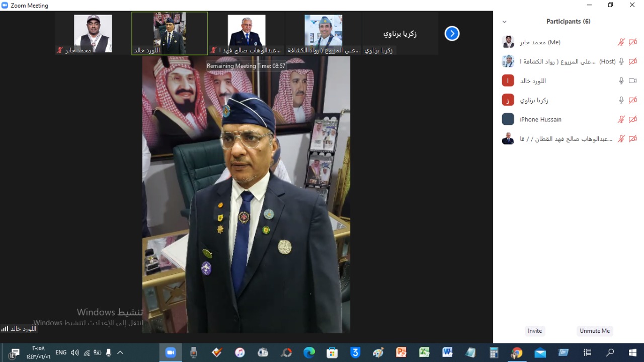Image resolution: width=644 pixels, height=362 pixels.
Task: Click the Unmute Me button
Action: (x=595, y=331)
